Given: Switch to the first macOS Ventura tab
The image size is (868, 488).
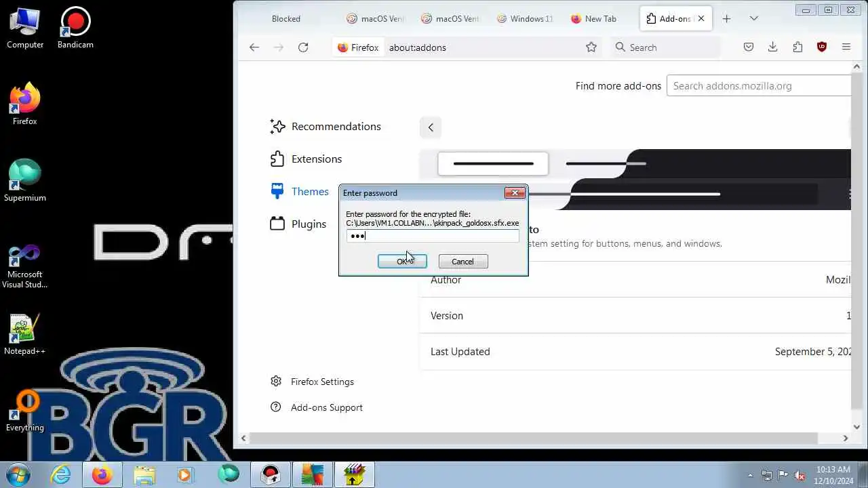Looking at the screenshot, I should pos(375,19).
